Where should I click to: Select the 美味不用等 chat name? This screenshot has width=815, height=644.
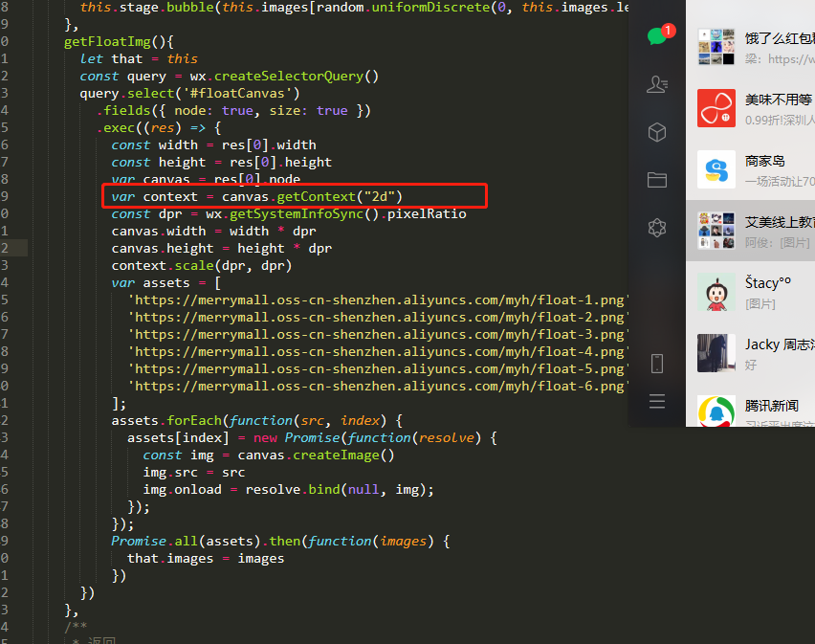point(779,100)
